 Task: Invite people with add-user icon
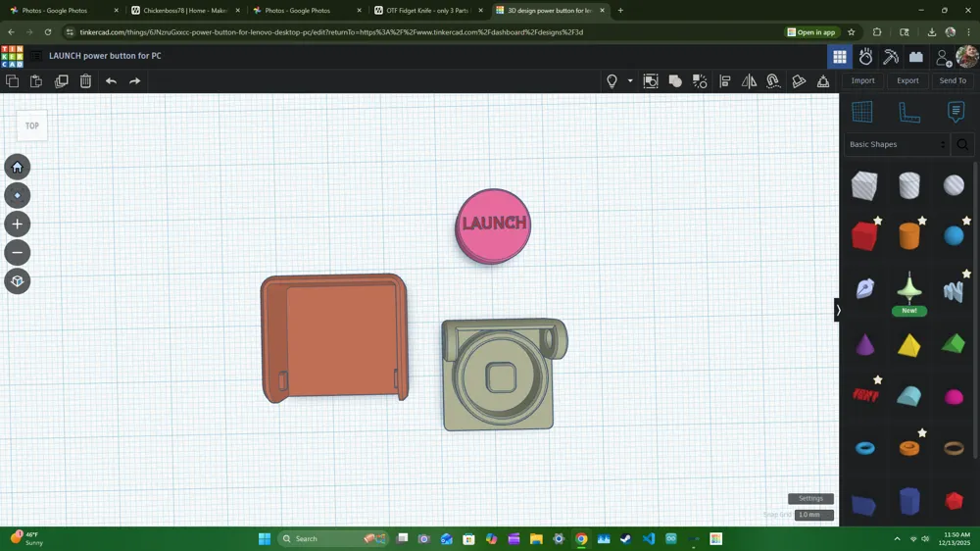944,58
